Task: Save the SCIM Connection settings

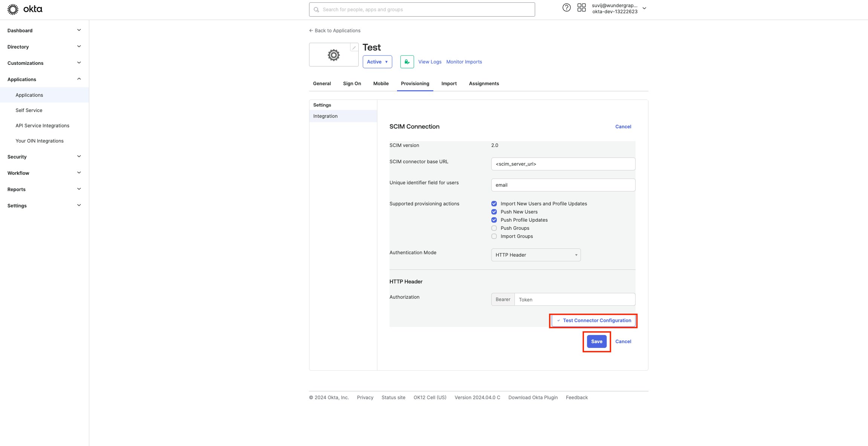Action: click(596, 341)
